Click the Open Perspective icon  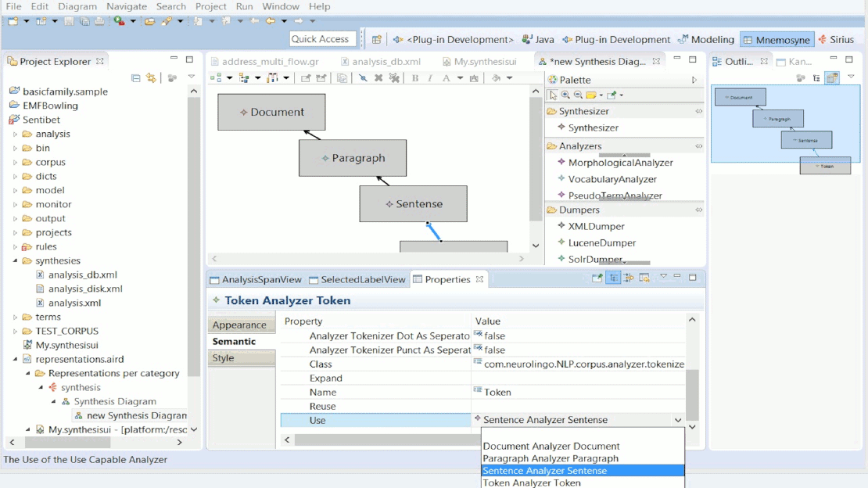(376, 39)
